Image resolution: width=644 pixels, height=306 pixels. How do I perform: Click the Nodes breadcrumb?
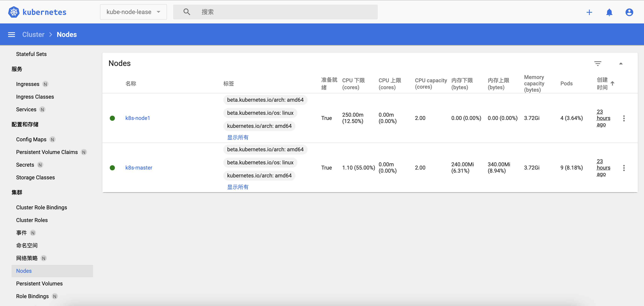[67, 34]
